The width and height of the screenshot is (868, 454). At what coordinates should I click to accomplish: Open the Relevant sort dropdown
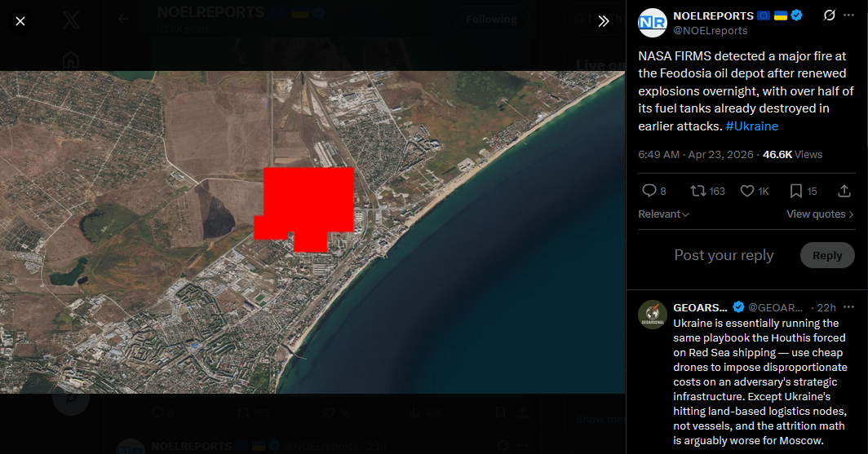click(663, 214)
